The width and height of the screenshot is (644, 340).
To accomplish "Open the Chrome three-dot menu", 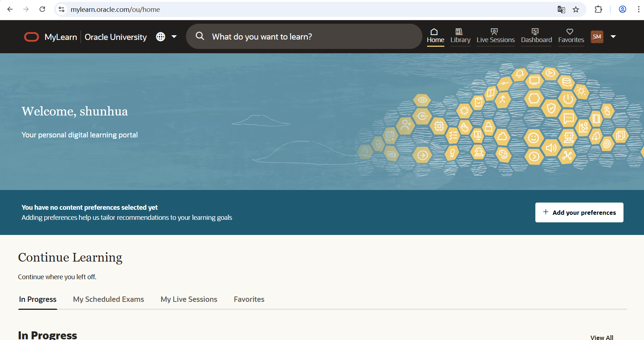I will [x=639, y=9].
